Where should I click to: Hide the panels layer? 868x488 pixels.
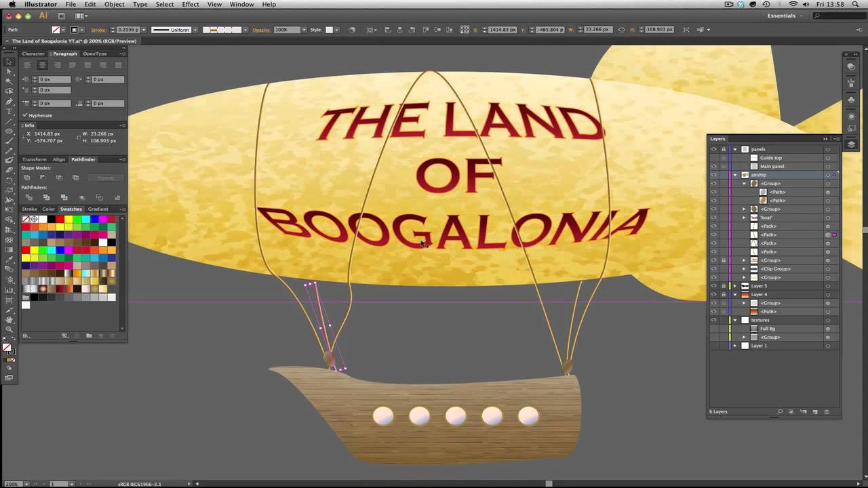pyautogui.click(x=713, y=149)
